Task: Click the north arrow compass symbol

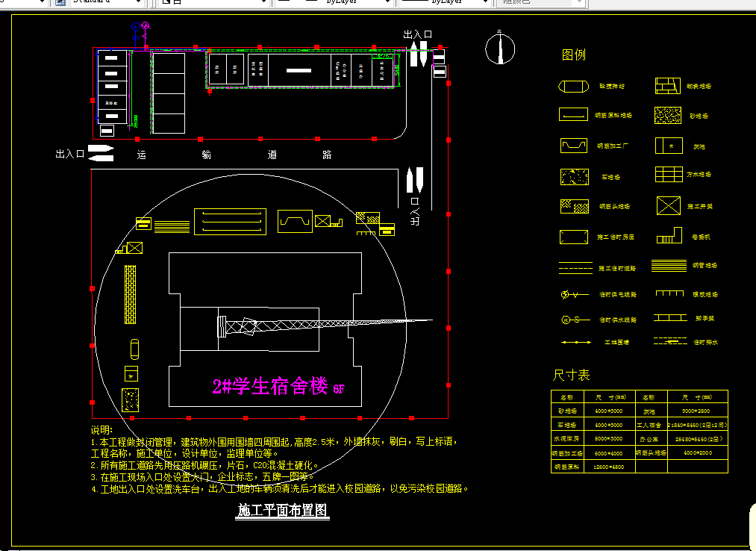Action: (499, 49)
